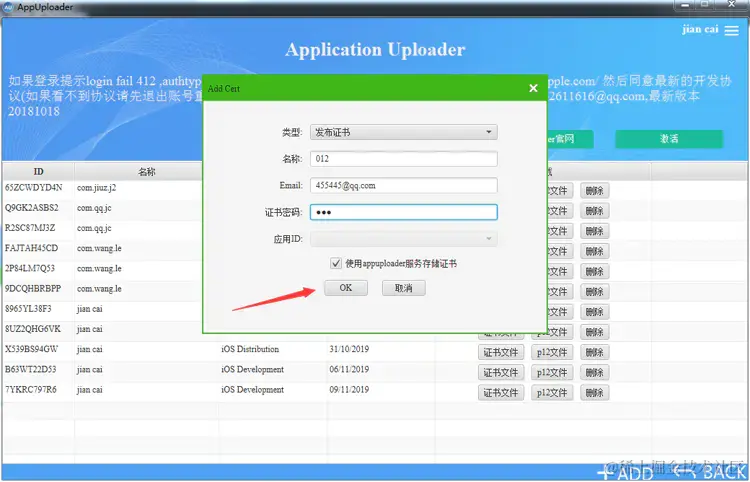Download 证书文件 for B63WT22D53
The image size is (750, 482).
click(501, 372)
